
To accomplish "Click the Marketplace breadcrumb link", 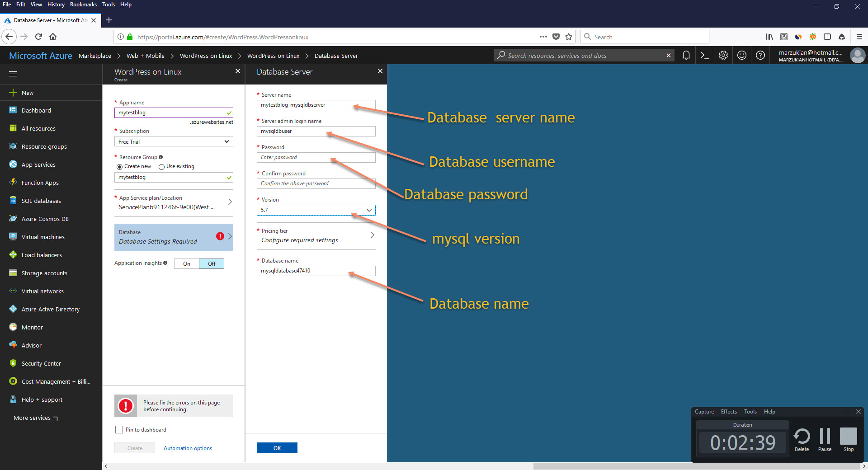I will [x=95, y=56].
